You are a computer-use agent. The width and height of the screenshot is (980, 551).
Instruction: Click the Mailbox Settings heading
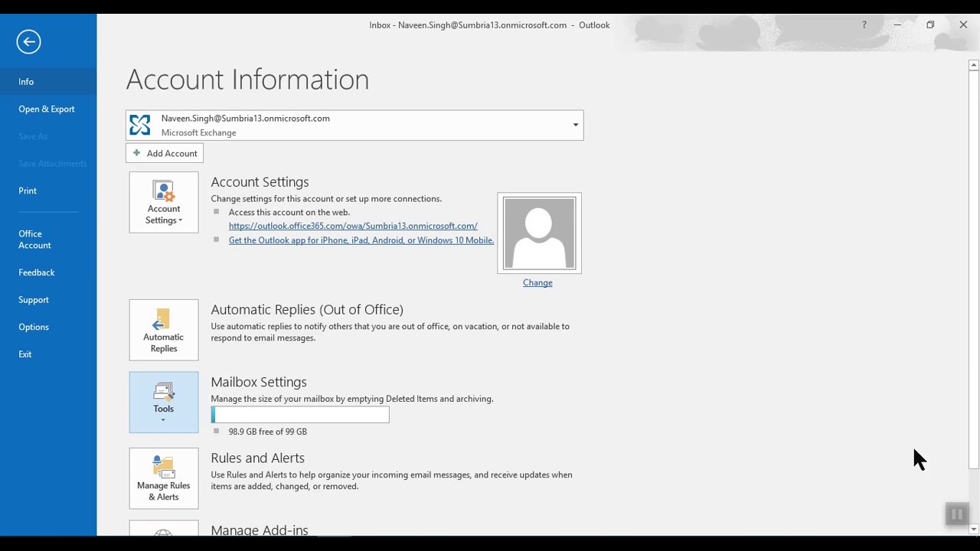pyautogui.click(x=259, y=382)
